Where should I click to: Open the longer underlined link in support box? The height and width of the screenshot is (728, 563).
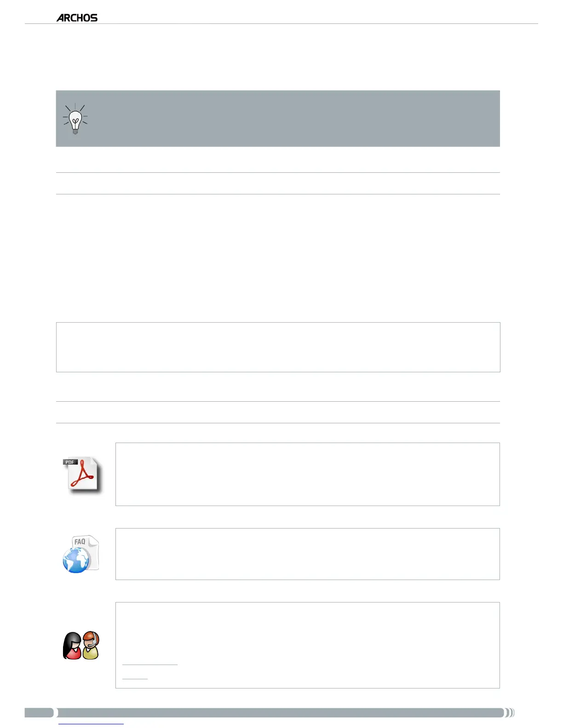point(149,664)
